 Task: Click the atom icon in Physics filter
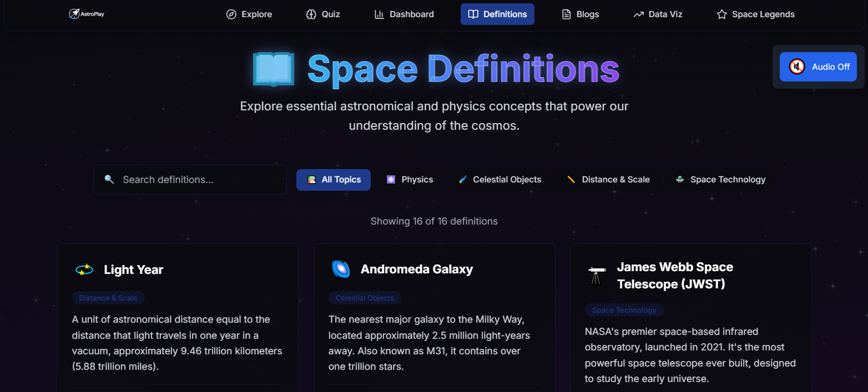[391, 180]
